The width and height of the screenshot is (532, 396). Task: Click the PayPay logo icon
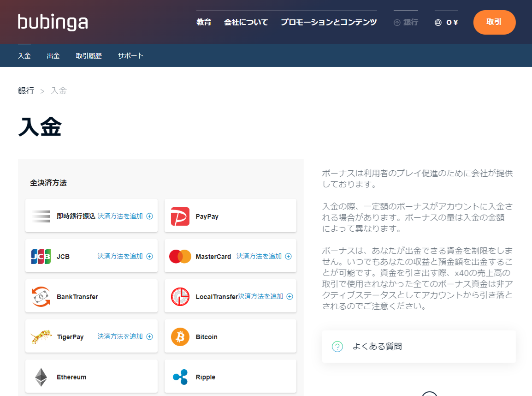pyautogui.click(x=180, y=216)
